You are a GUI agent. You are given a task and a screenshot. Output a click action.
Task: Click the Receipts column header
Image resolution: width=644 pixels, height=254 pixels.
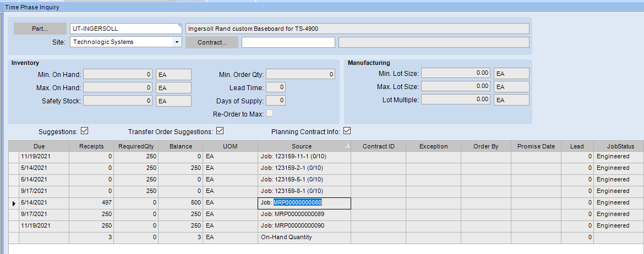pyautogui.click(x=91, y=146)
